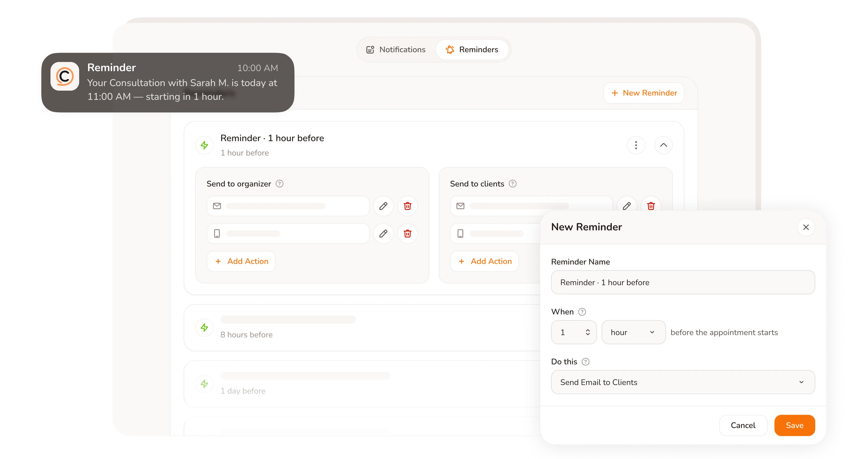Open the Send Email to Clients dropdown
868x459 pixels.
(683, 382)
